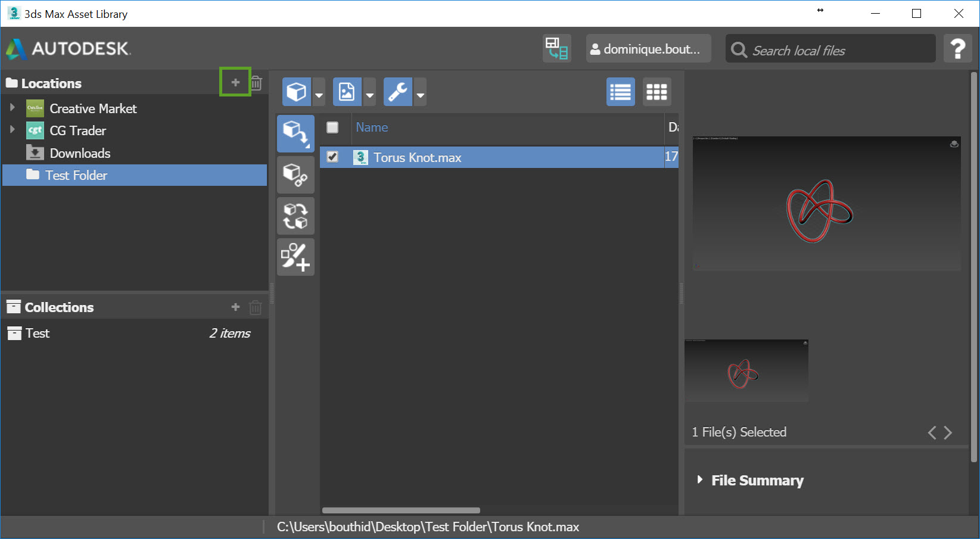
Task: Expand the Creative Market location
Action: (12, 108)
